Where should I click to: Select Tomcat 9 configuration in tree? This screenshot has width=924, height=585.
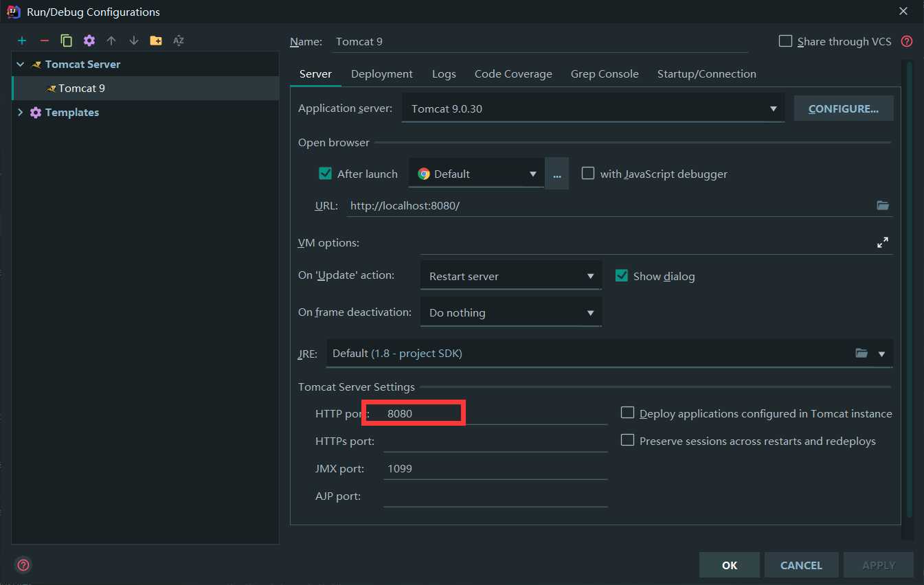click(146, 89)
